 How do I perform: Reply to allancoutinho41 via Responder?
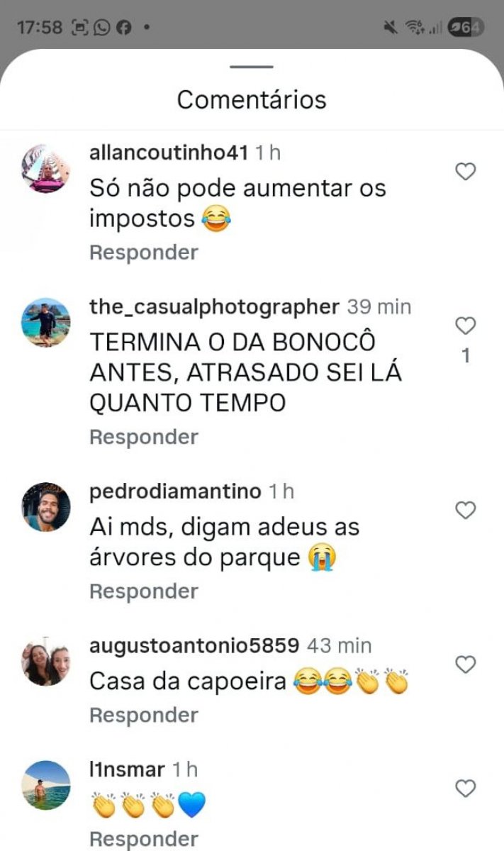(x=144, y=252)
